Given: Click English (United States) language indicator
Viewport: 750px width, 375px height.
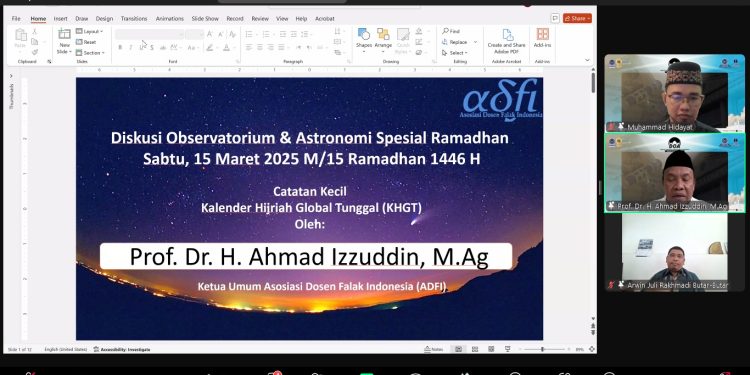Looking at the screenshot, I should [66, 350].
